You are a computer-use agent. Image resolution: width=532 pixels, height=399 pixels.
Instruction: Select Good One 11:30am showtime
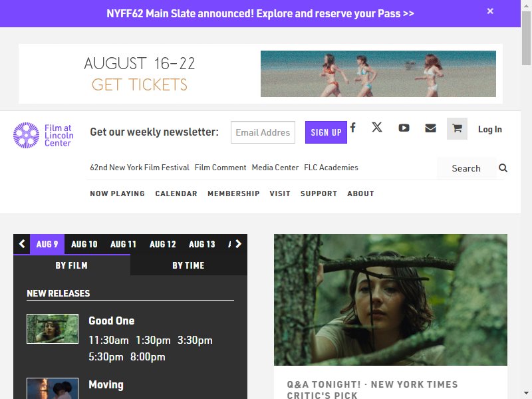pyautogui.click(x=108, y=340)
